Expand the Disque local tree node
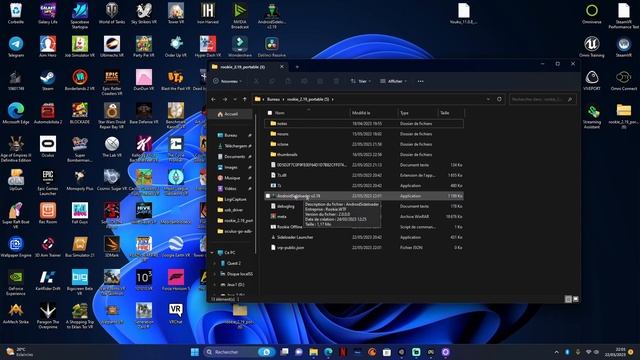The image size is (640, 360). tap(215, 274)
